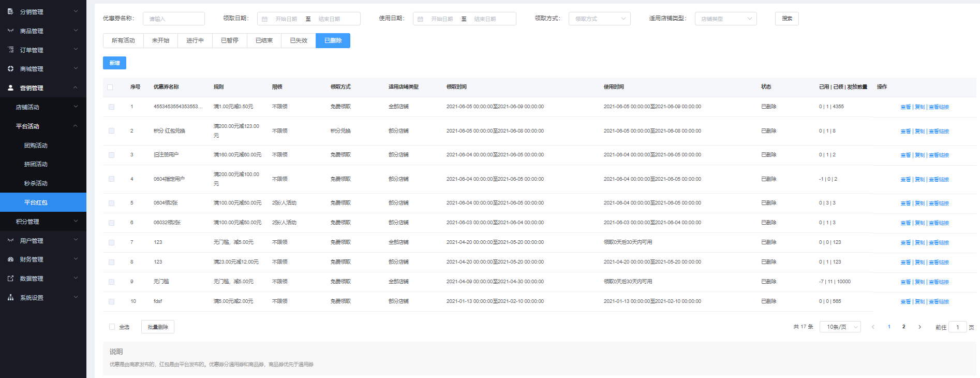The image size is (980, 378).
Task: Open the 适用店铺类型 dropdown
Action: [x=725, y=19]
